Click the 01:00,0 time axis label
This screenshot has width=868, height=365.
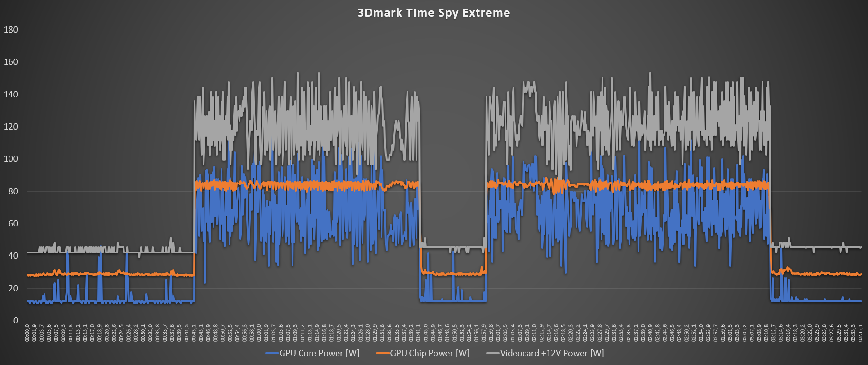click(259, 333)
